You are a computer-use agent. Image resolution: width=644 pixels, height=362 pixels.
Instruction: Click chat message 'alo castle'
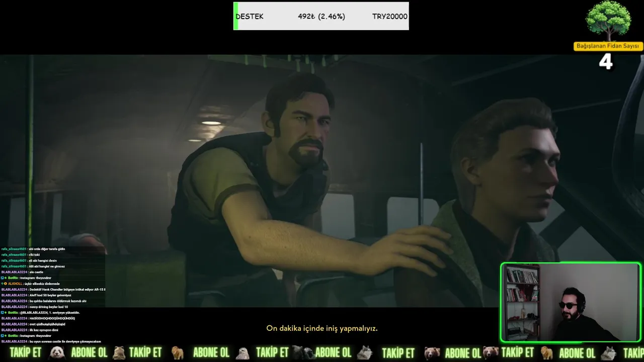[x=37, y=272]
